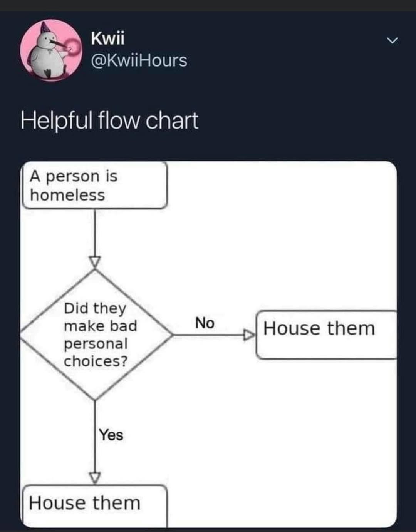Screen dimensions: 416x532
Task: Click the @KwiiHours handle
Action: pyautogui.click(x=139, y=60)
